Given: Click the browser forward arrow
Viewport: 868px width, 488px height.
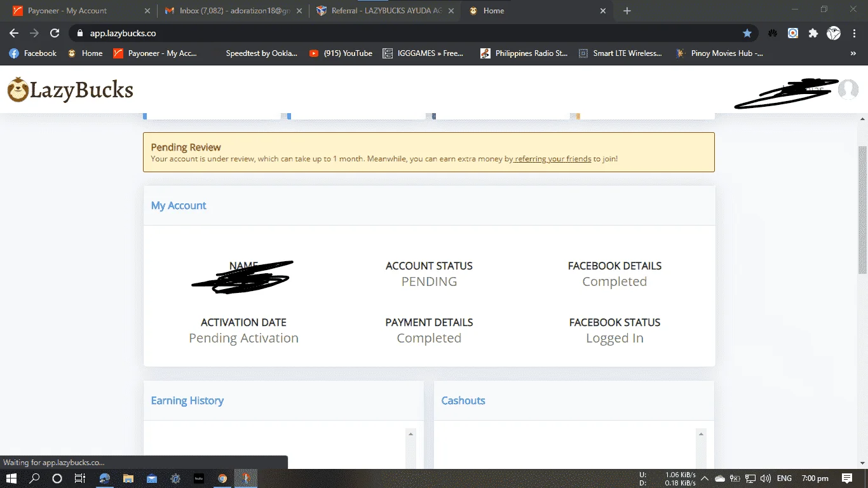Looking at the screenshot, I should coord(34,33).
